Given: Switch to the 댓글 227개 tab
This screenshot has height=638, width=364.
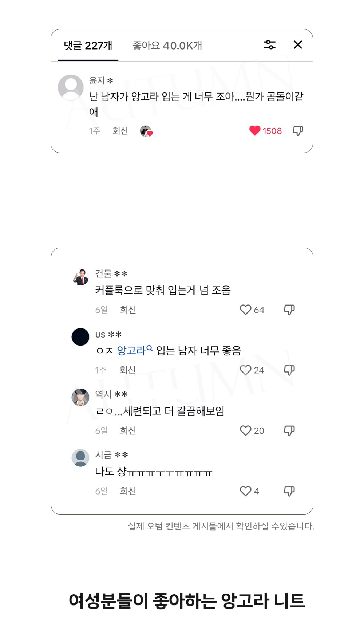Looking at the screenshot, I should (x=88, y=46).
